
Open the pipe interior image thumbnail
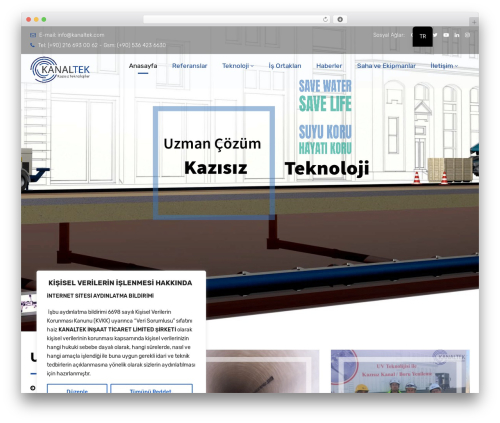coord(263,371)
